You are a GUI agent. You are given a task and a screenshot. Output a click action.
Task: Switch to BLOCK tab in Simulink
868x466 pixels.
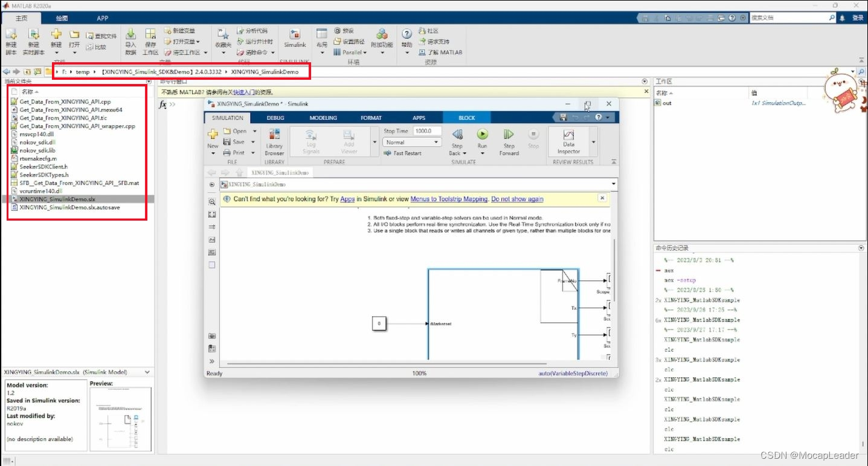pyautogui.click(x=467, y=118)
